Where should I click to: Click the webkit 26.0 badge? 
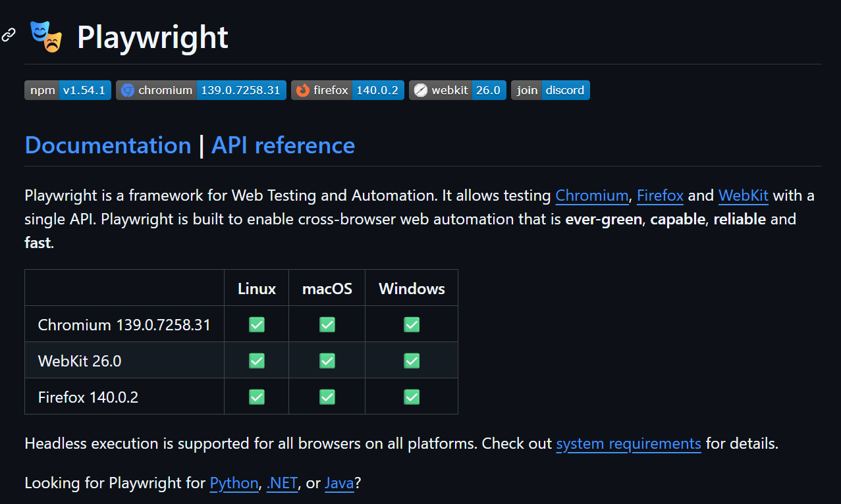(x=458, y=90)
